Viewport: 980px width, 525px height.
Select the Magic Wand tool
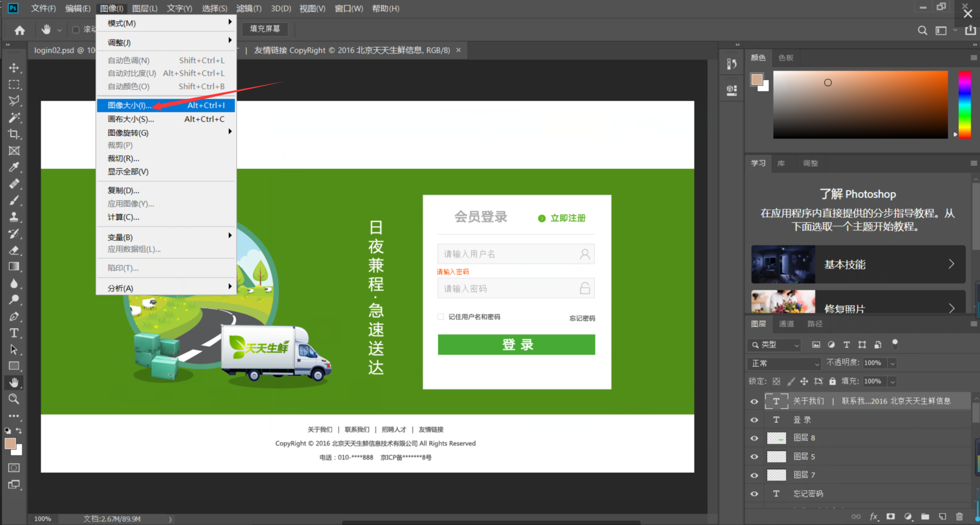(x=14, y=118)
